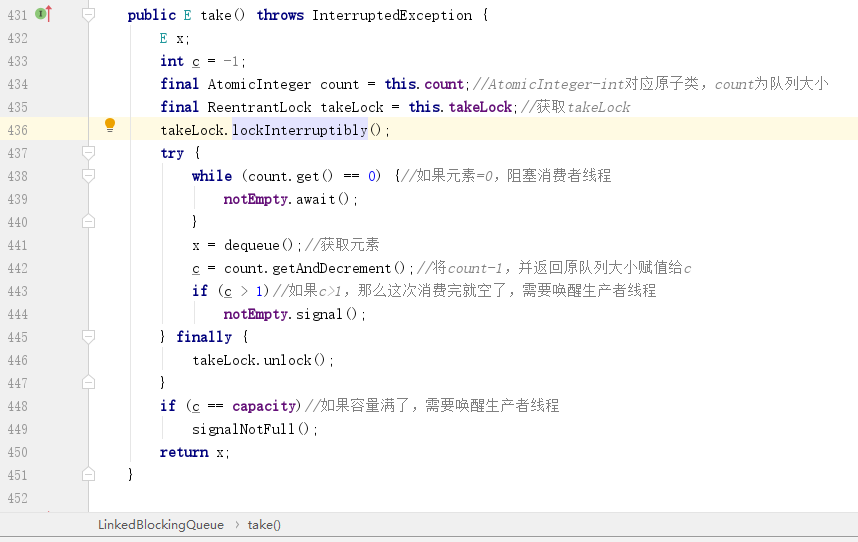The height and width of the screenshot is (542, 858).
Task: Click the fold end marker at line 447
Action: (x=88, y=382)
